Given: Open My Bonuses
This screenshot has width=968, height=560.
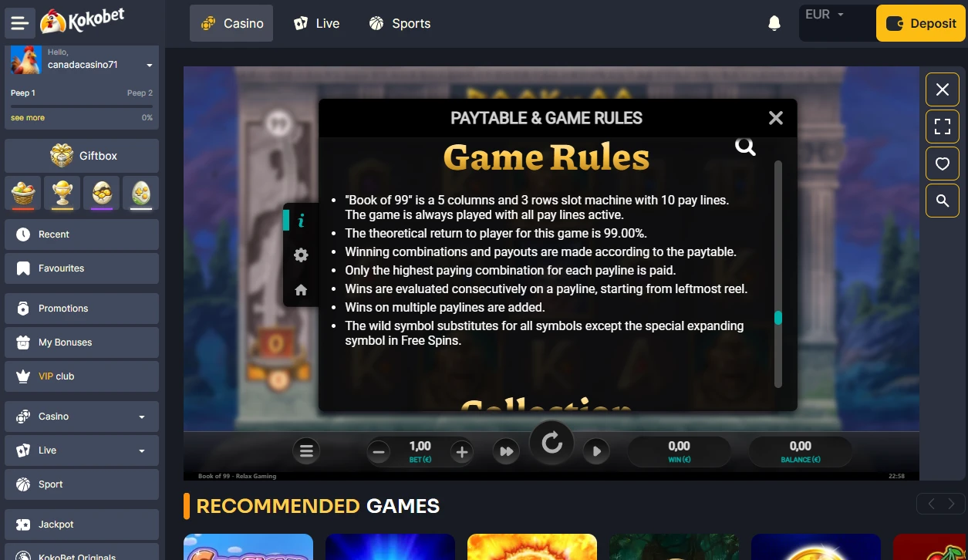Looking at the screenshot, I should tap(82, 342).
